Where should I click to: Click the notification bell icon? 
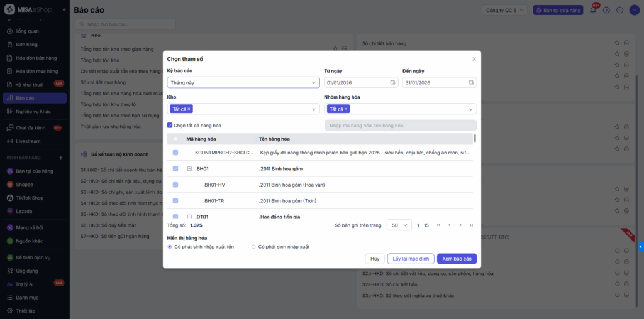[592, 10]
